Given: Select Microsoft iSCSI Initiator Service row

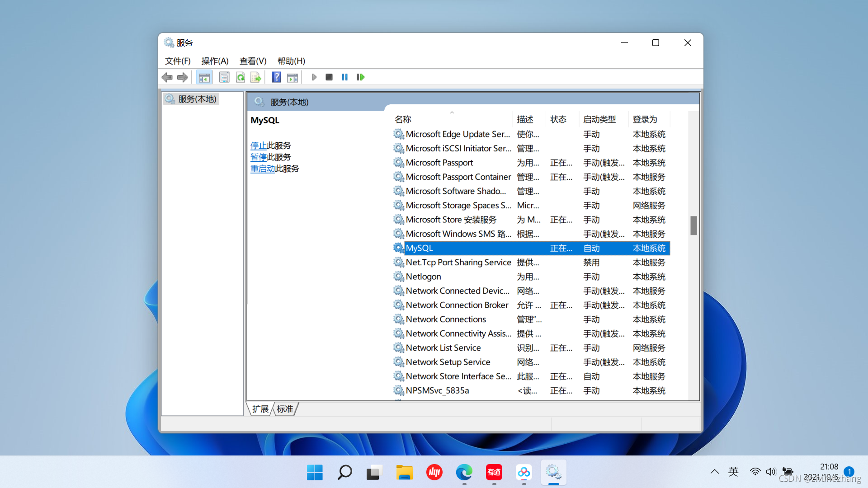Looking at the screenshot, I should 531,149.
